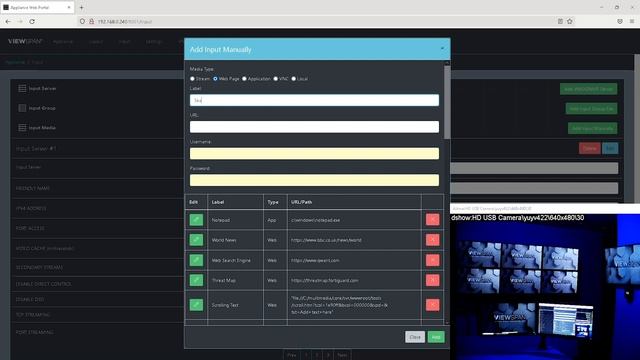Click the top green Add button right of Input Server
The width and height of the screenshot is (640, 360).
coord(588,89)
